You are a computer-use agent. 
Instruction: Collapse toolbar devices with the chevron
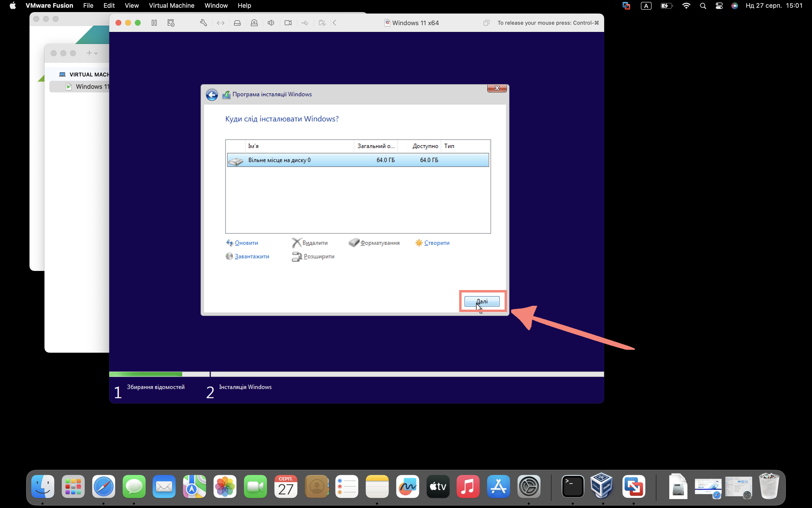[x=334, y=23]
